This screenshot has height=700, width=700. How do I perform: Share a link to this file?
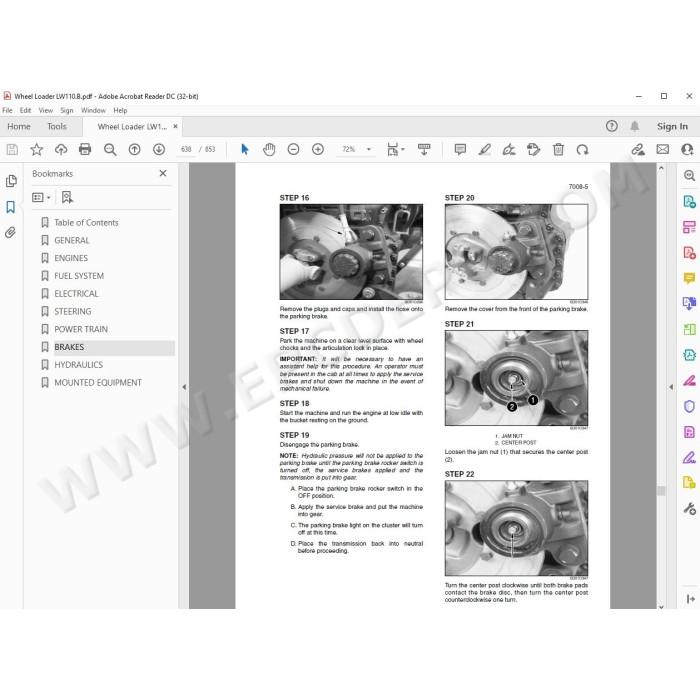click(638, 149)
